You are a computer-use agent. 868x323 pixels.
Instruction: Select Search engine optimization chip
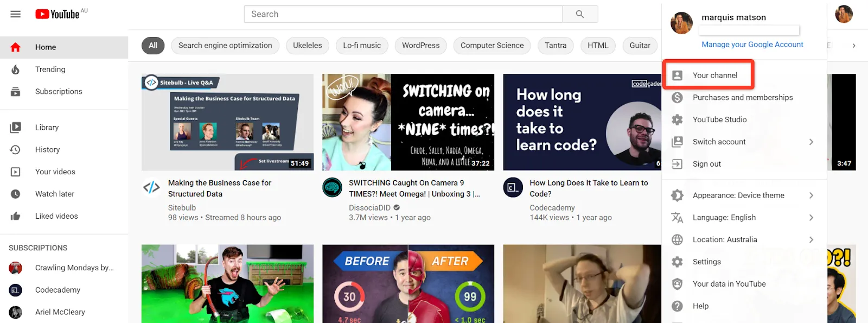(225, 46)
